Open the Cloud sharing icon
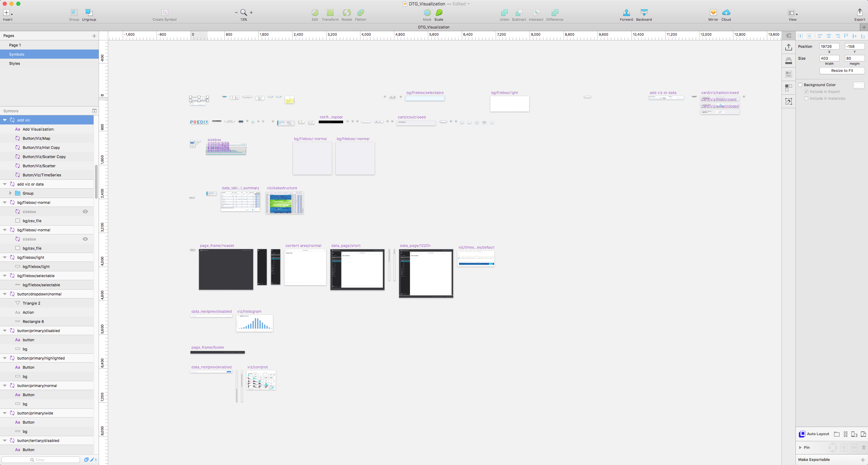Image resolution: width=868 pixels, height=465 pixels. coord(726,13)
